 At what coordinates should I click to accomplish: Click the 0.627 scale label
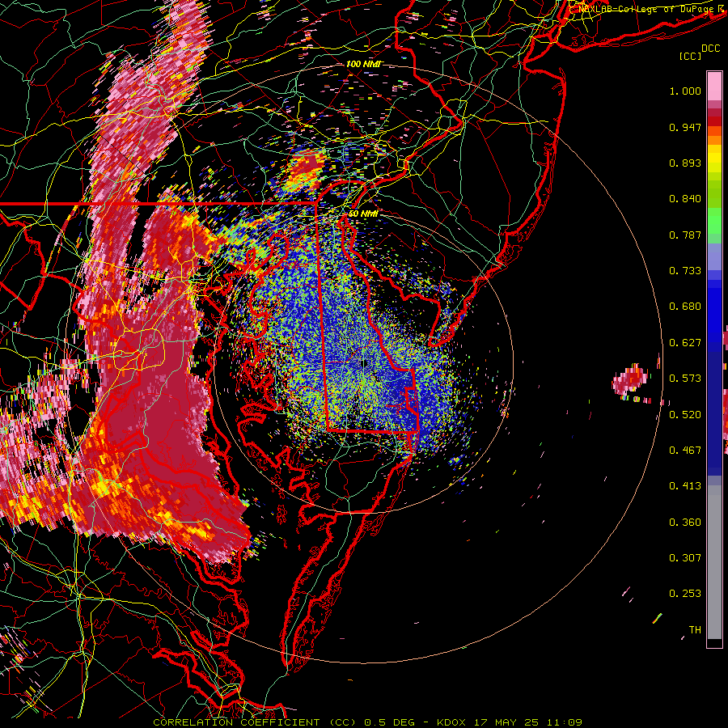tap(685, 343)
